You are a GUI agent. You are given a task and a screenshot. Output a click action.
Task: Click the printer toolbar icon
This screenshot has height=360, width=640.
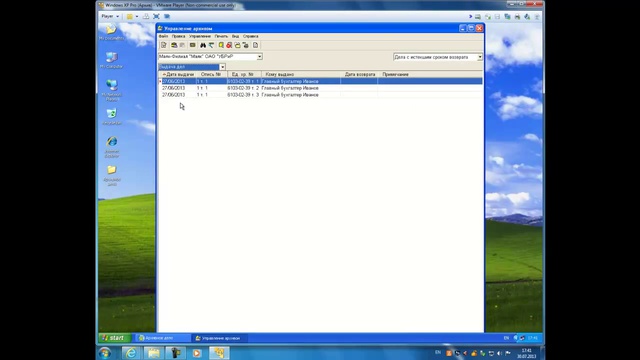click(x=174, y=45)
